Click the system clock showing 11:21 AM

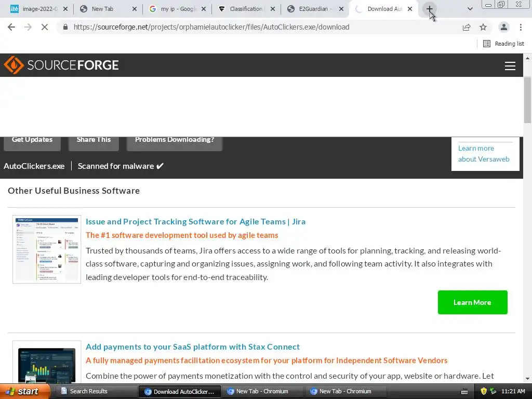click(x=513, y=391)
